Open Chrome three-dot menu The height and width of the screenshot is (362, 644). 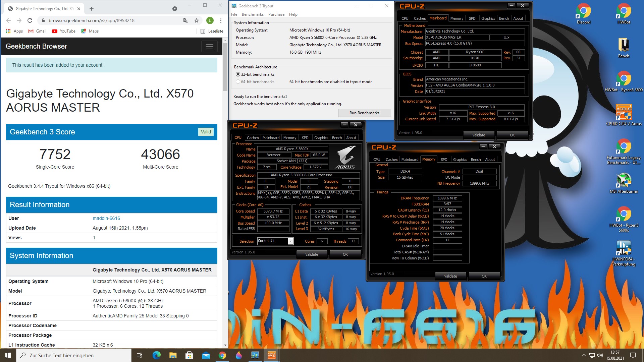[221, 20]
